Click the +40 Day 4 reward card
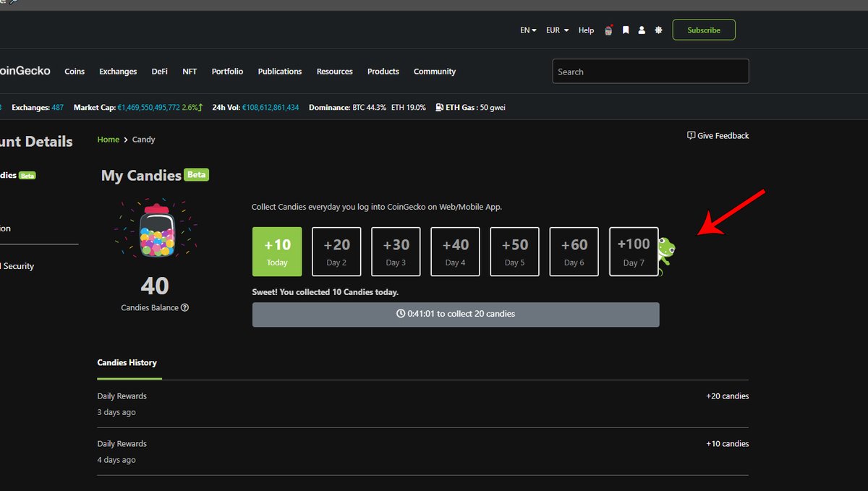 pos(456,252)
